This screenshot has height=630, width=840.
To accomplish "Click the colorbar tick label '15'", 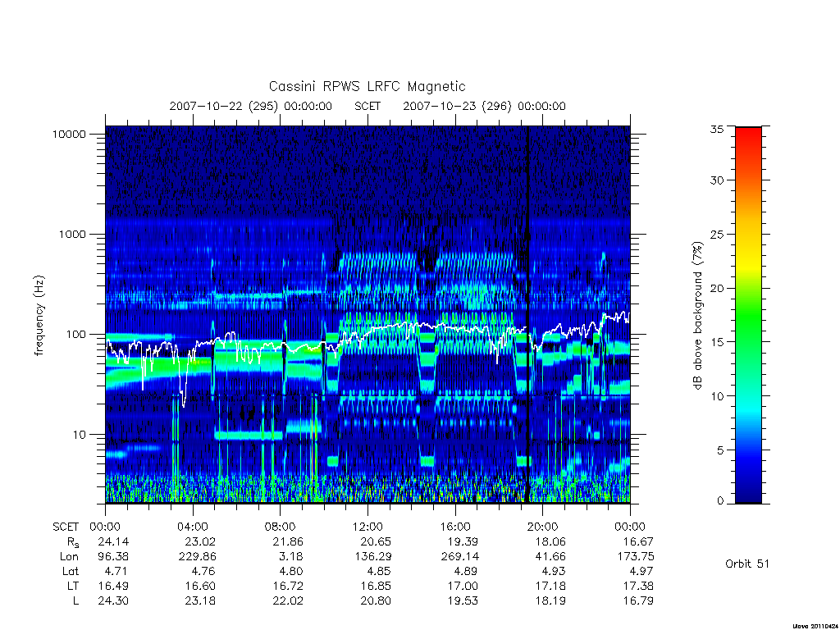I will pyautogui.click(x=716, y=342).
